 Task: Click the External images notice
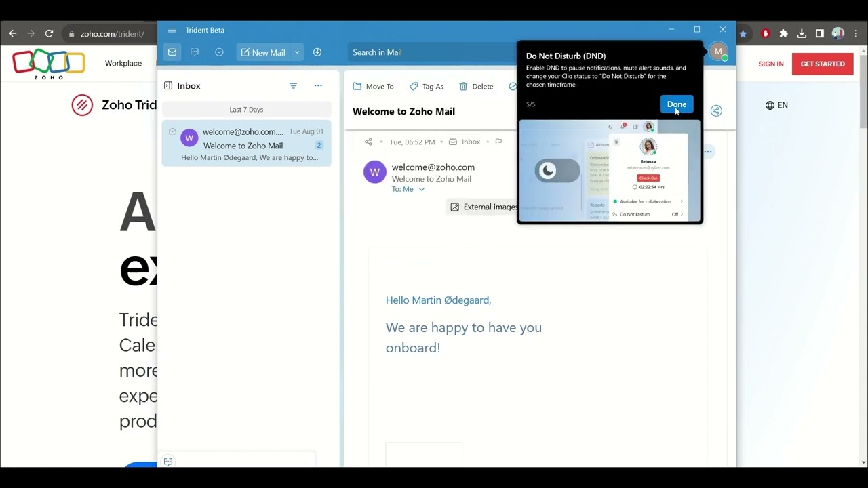(484, 207)
